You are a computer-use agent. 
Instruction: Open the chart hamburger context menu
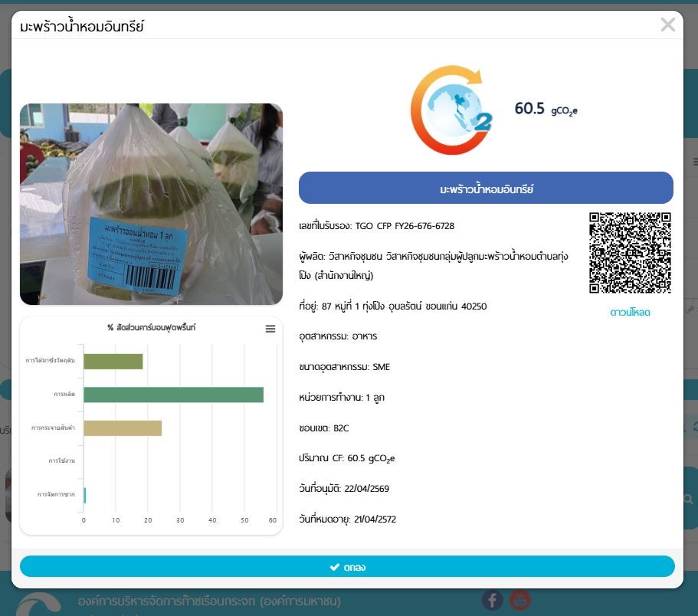(270, 329)
